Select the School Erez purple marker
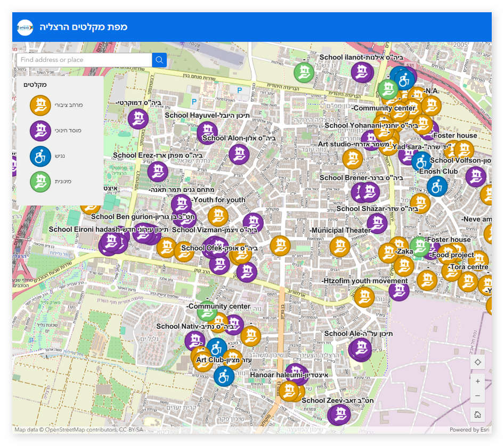Screen dimensions: 504x446 (x=158, y=172)
